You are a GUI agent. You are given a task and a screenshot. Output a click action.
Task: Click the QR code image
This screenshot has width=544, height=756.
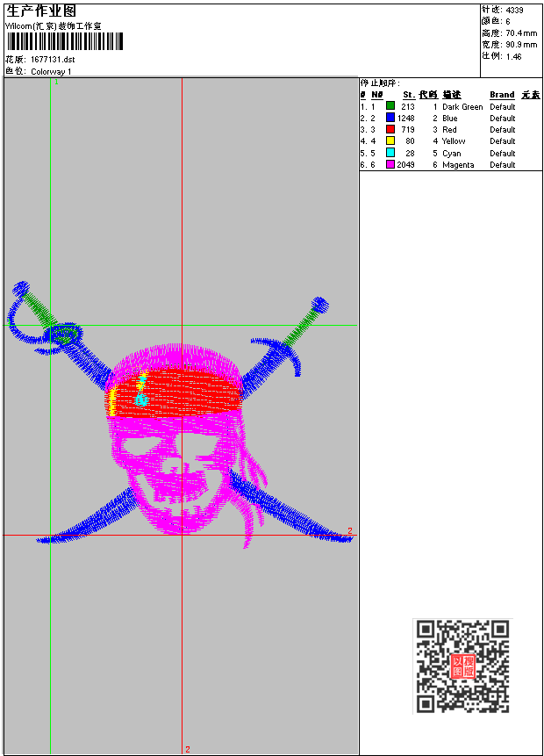(x=462, y=666)
